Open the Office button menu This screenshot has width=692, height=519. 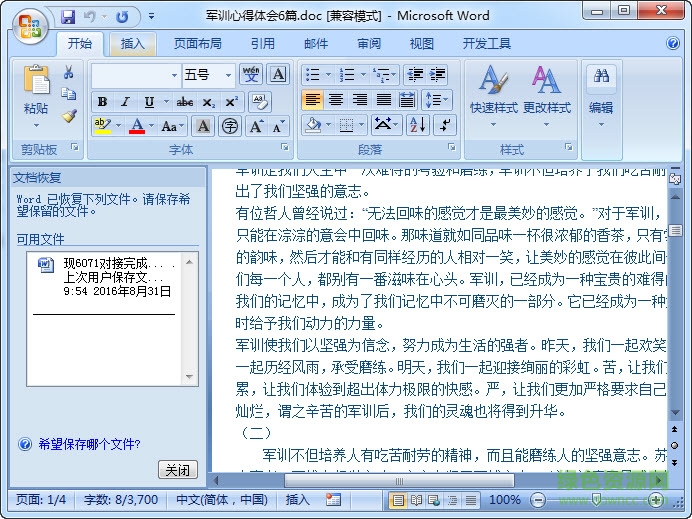[30, 26]
